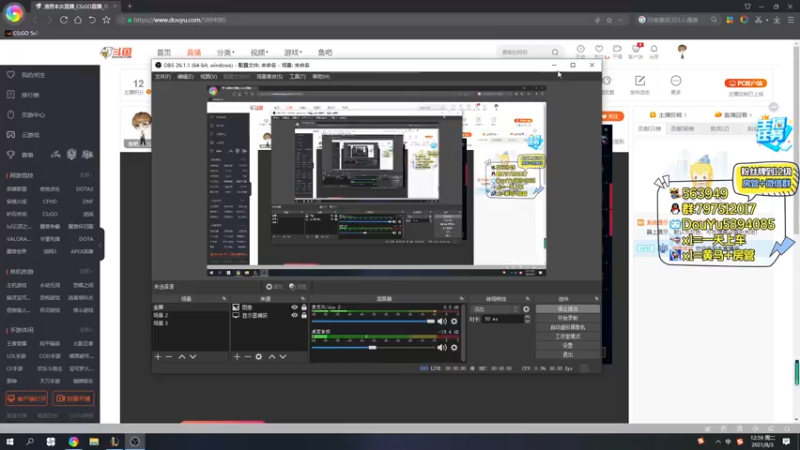Go to the browser home page icon
The image size is (800, 450).
(x=78, y=20)
